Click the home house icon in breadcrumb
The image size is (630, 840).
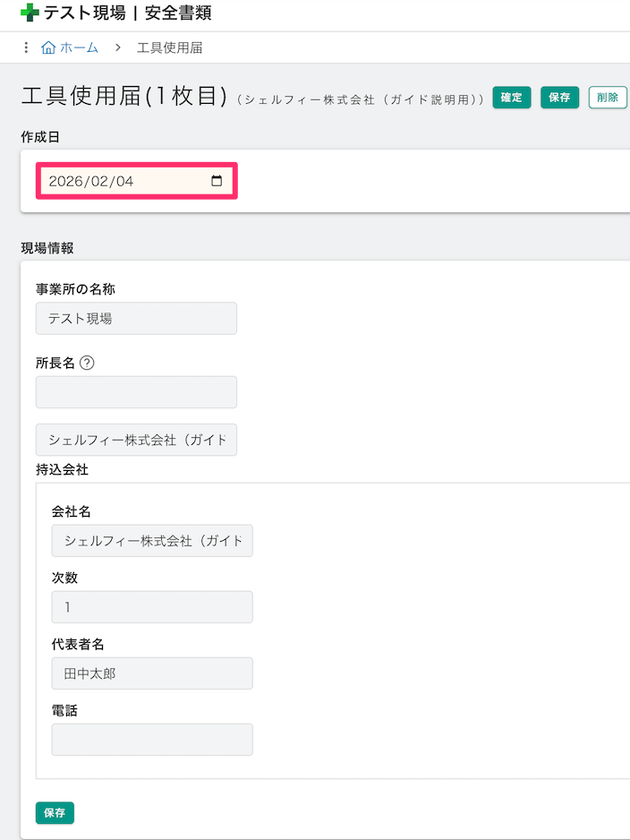coord(48,47)
